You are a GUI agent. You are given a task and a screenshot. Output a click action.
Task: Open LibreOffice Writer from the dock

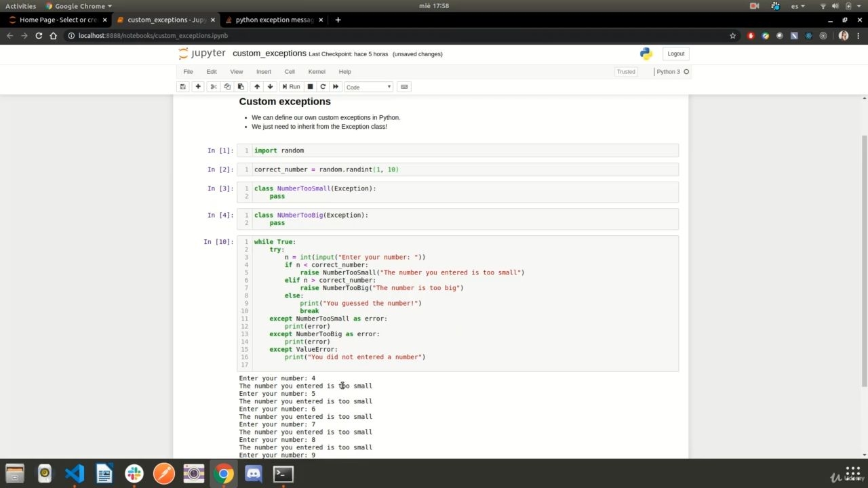point(104,473)
